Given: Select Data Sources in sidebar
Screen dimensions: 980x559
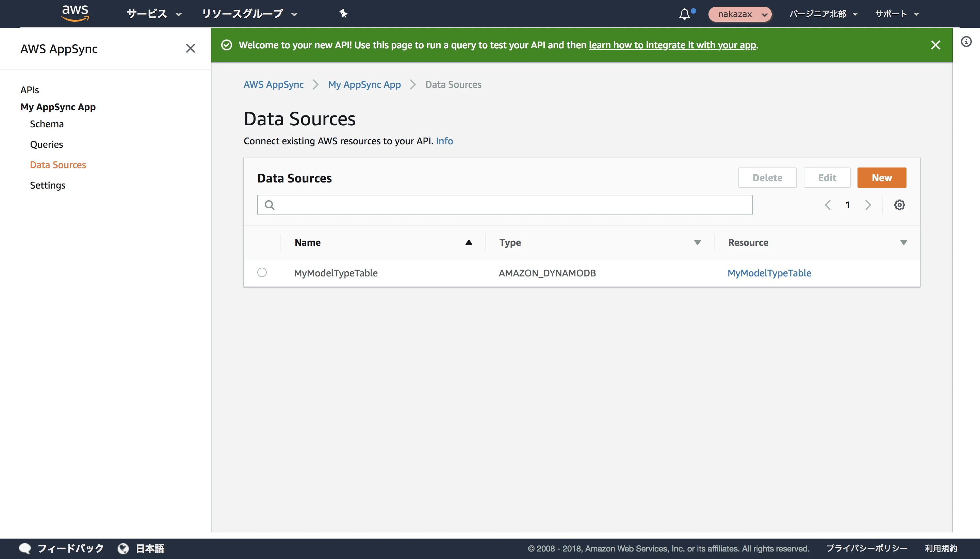Looking at the screenshot, I should pos(58,165).
